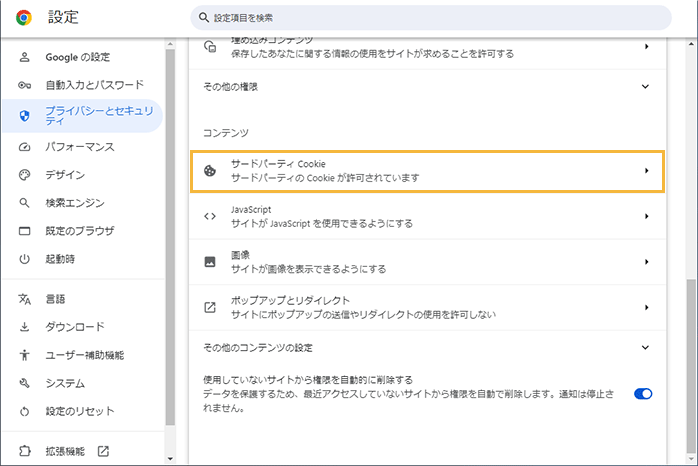Click the speedometer icon for パフォーマンス
The height and width of the screenshot is (466, 698).
click(24, 147)
